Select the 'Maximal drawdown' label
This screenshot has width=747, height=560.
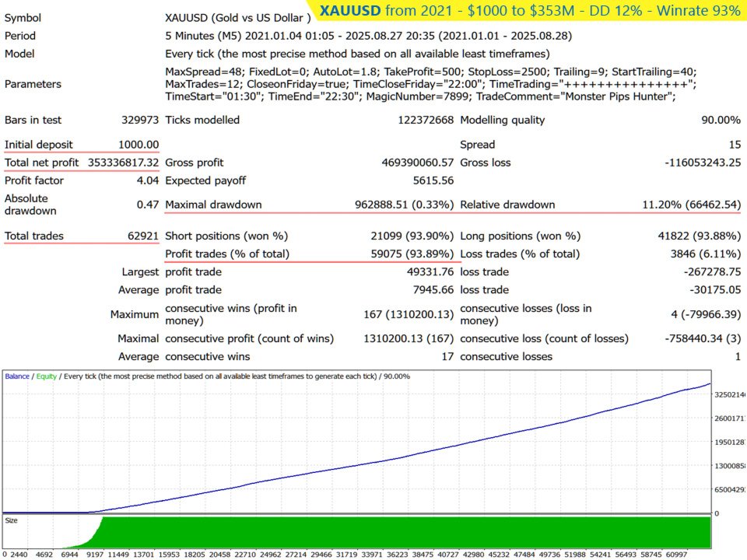tap(213, 205)
